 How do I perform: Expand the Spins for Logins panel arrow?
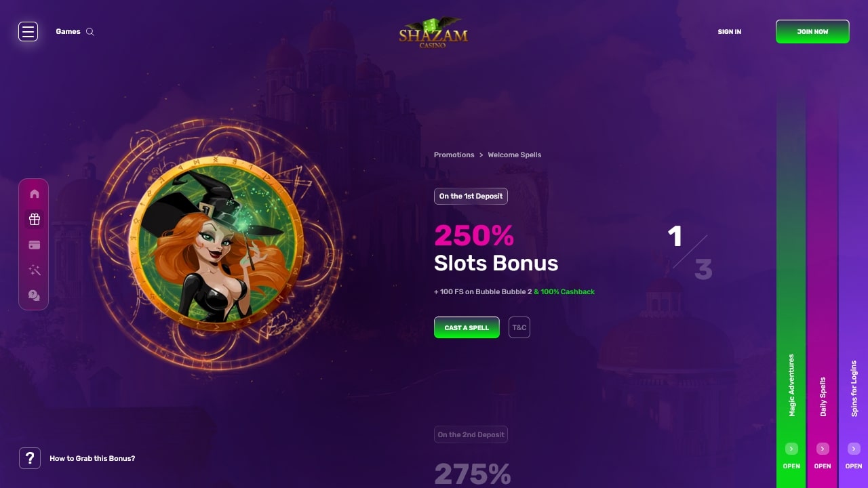(854, 449)
